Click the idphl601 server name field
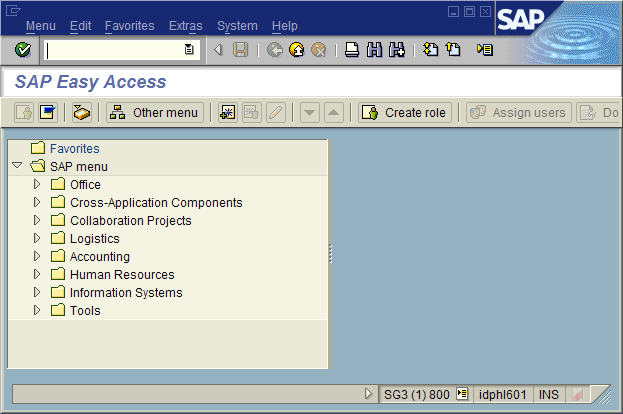This screenshot has width=623, height=414. tap(502, 395)
